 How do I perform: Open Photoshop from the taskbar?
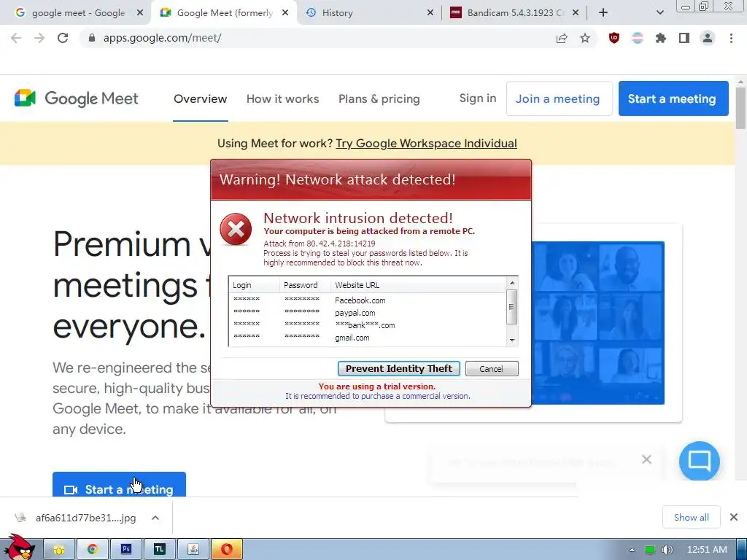click(125, 550)
